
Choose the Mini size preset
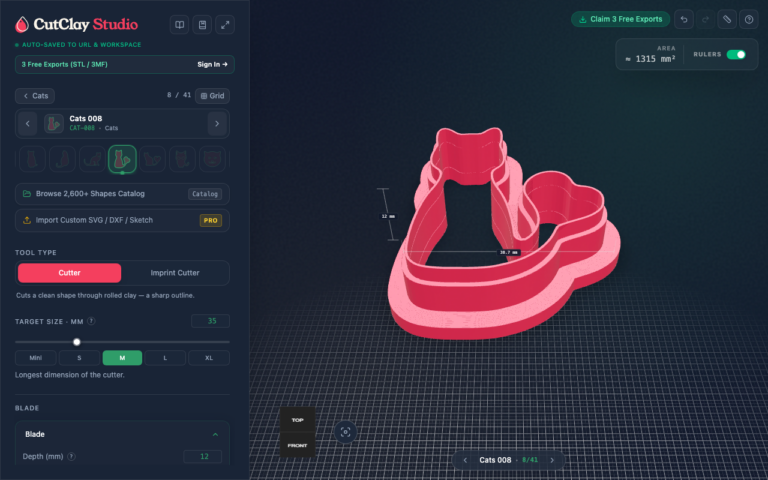click(36, 358)
